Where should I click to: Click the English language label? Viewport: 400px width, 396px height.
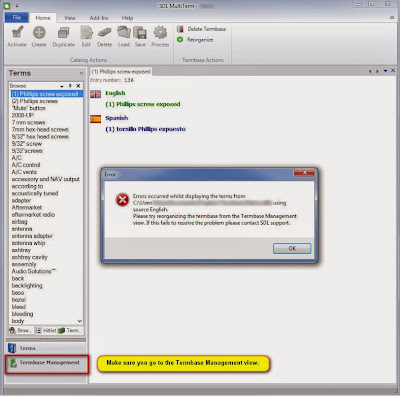pyautogui.click(x=115, y=93)
